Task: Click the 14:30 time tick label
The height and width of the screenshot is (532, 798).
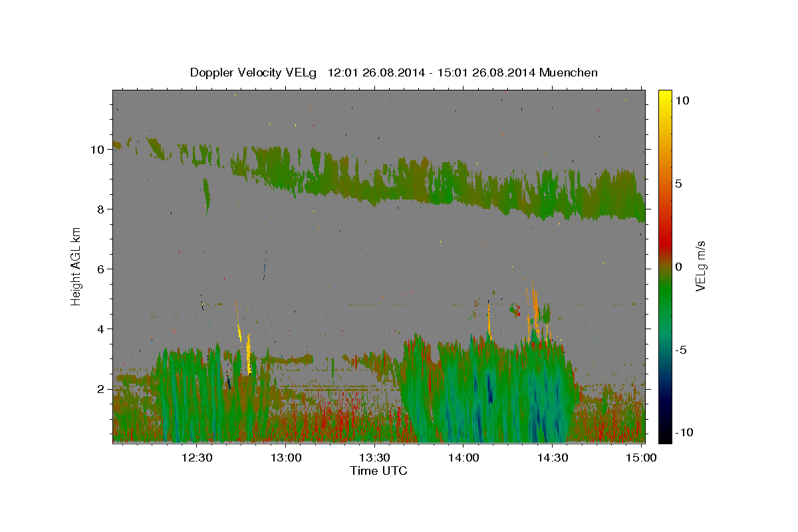Action: click(x=552, y=458)
